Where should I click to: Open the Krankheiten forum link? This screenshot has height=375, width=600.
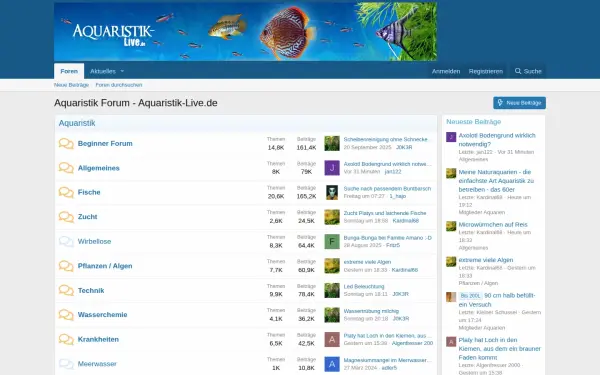point(98,339)
